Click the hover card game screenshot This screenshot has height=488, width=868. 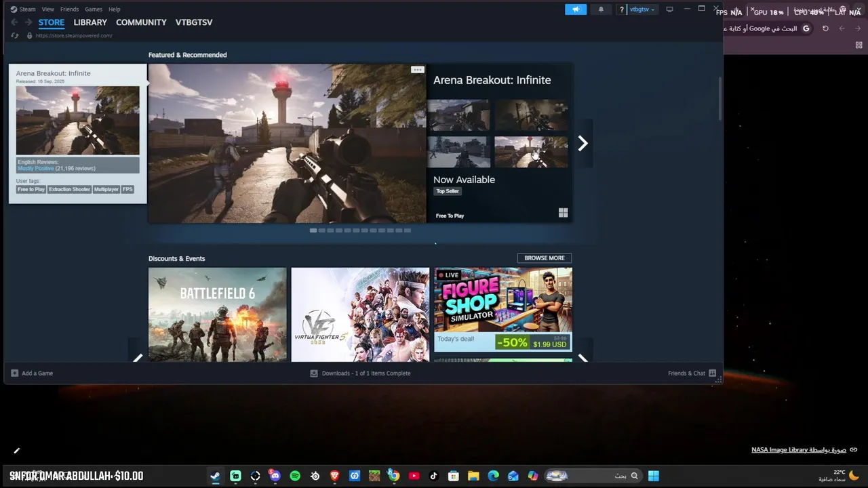click(78, 121)
